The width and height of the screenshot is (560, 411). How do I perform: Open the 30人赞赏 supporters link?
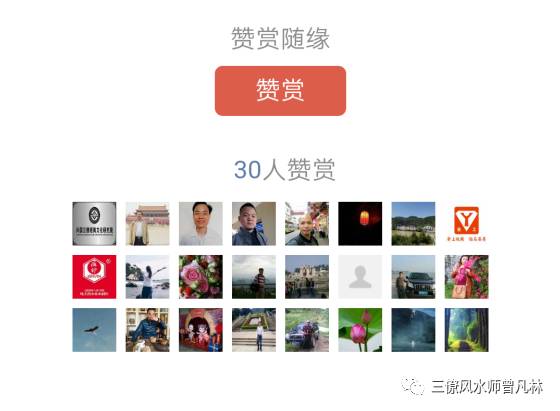click(x=284, y=170)
